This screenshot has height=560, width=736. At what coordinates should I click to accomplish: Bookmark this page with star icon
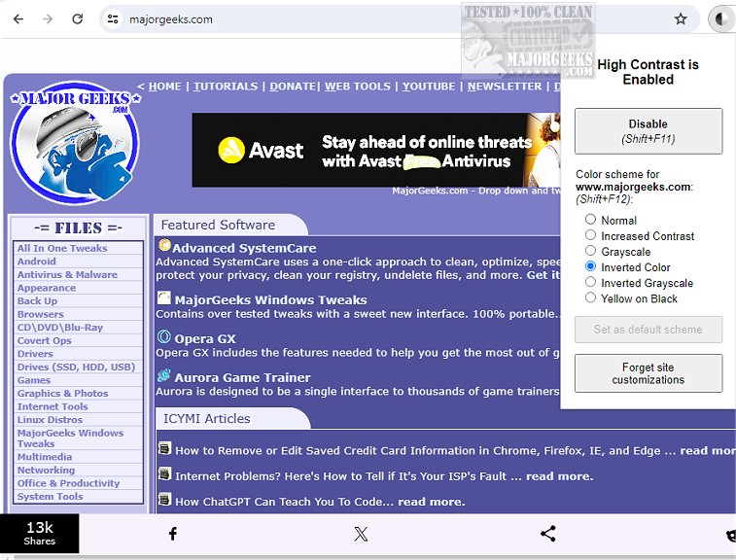[681, 18]
